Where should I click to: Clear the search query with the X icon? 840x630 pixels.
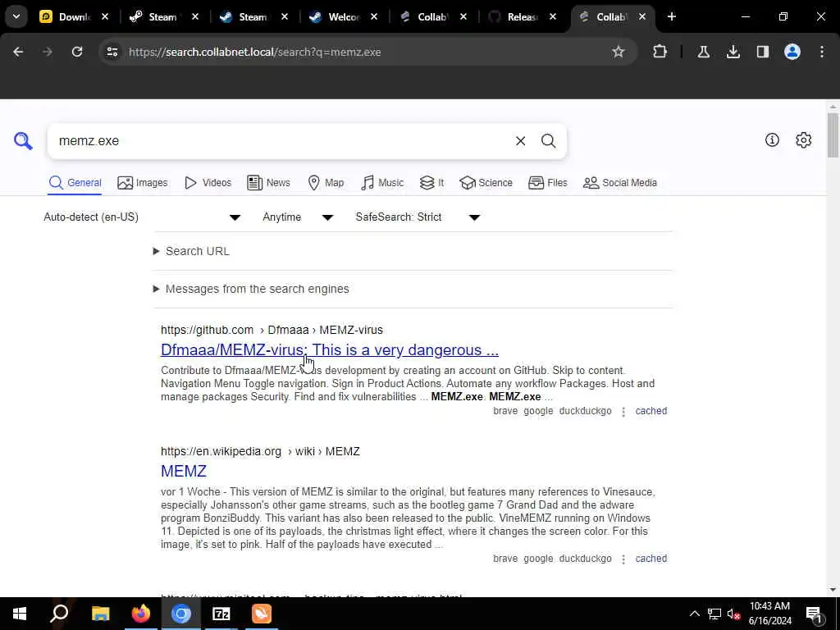(x=520, y=141)
